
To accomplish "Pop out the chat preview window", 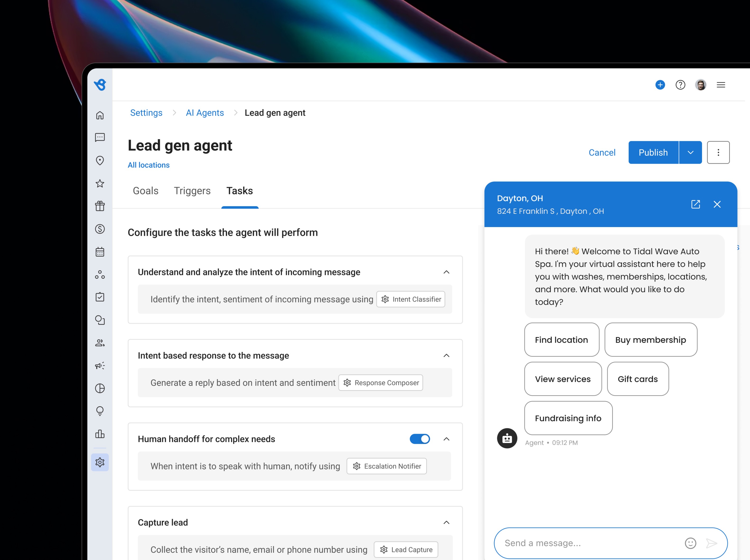I will pos(695,204).
